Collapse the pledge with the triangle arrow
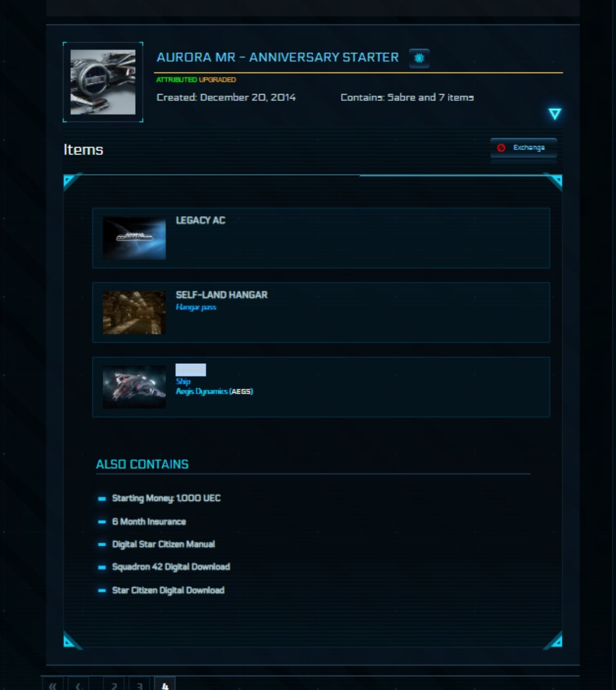 [x=554, y=114]
